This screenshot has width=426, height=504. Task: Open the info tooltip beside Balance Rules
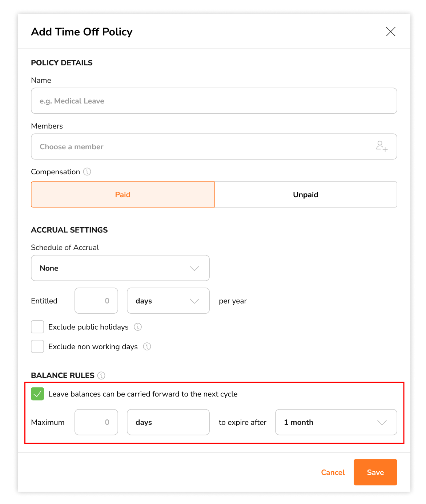(x=101, y=376)
